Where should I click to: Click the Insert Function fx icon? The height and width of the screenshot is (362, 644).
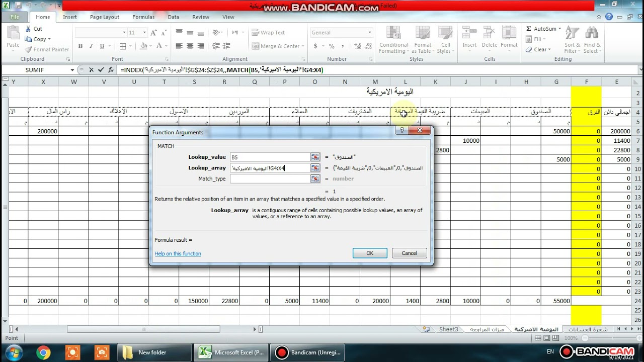[x=111, y=70]
